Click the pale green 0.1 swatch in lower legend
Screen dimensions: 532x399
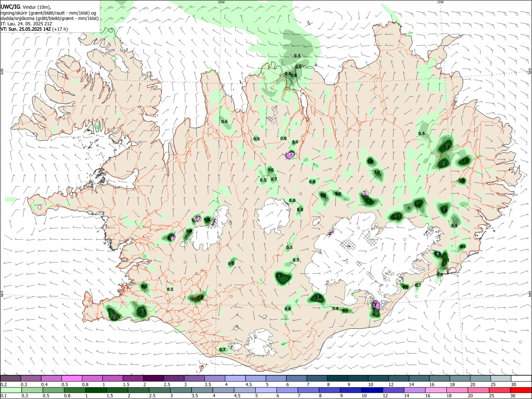[x=10, y=390]
